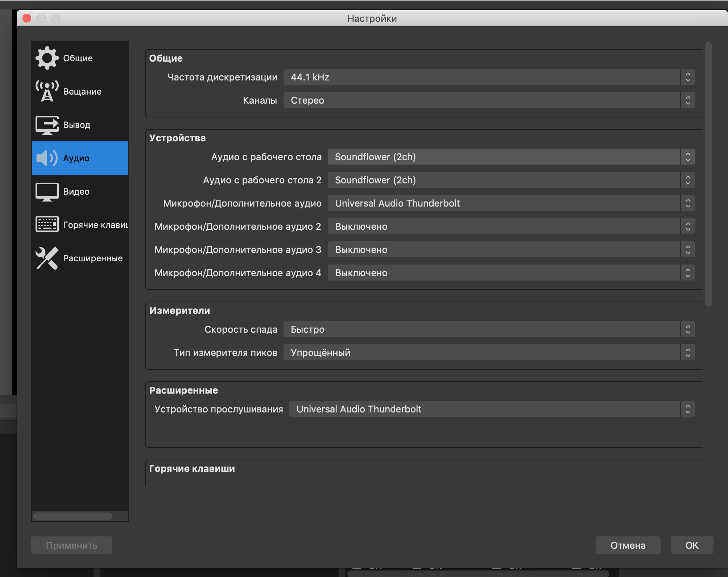728x577 pixels.
Task: Pick the Микрофон/Дополнительное аудио Universal Audio device
Action: (511, 203)
